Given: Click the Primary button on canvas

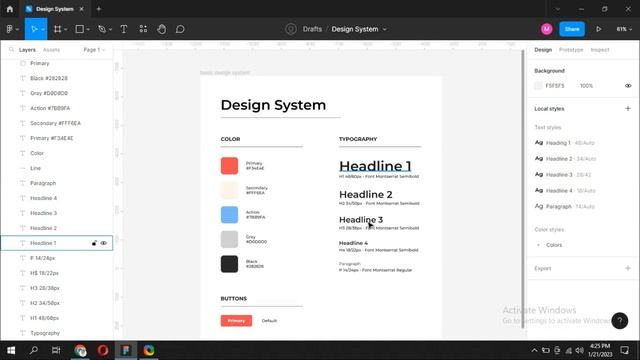Looking at the screenshot, I should coord(236,321).
